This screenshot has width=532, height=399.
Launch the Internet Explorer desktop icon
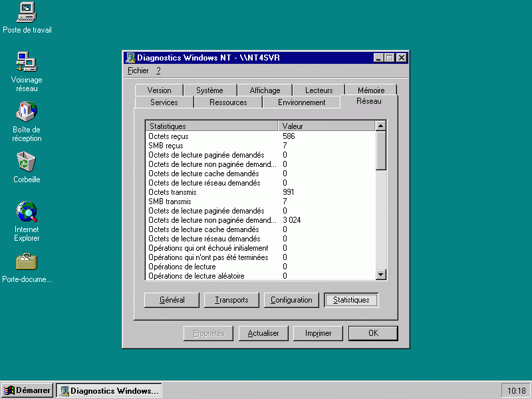(x=27, y=212)
